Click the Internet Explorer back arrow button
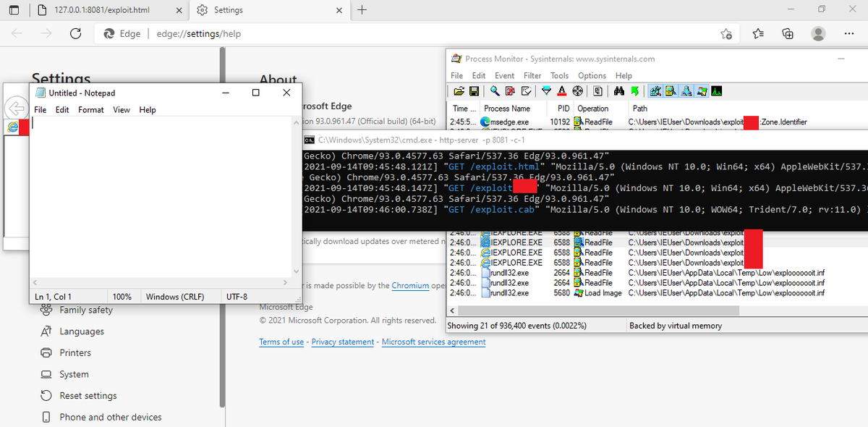This screenshot has width=868, height=427. tap(16, 109)
